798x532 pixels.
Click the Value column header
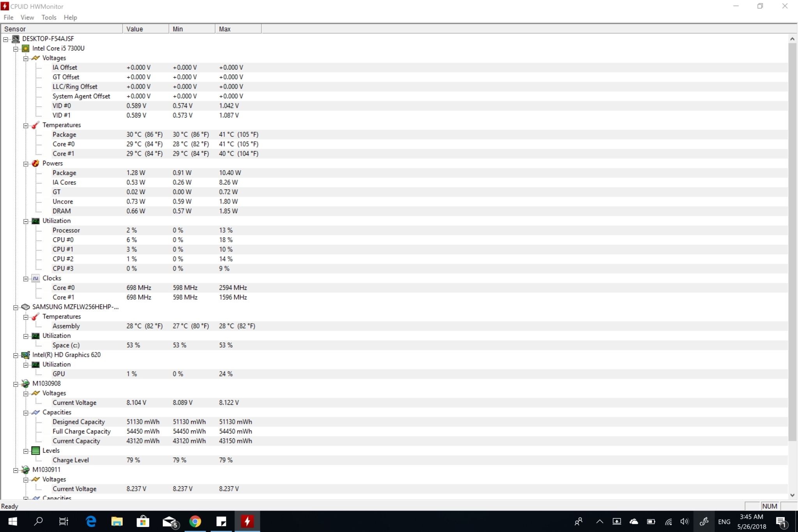pyautogui.click(x=146, y=29)
